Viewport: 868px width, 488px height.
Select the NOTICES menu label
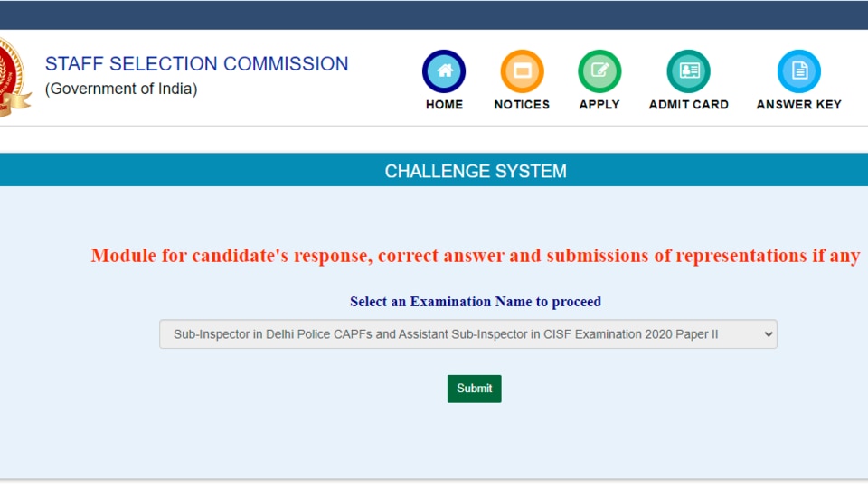point(522,105)
